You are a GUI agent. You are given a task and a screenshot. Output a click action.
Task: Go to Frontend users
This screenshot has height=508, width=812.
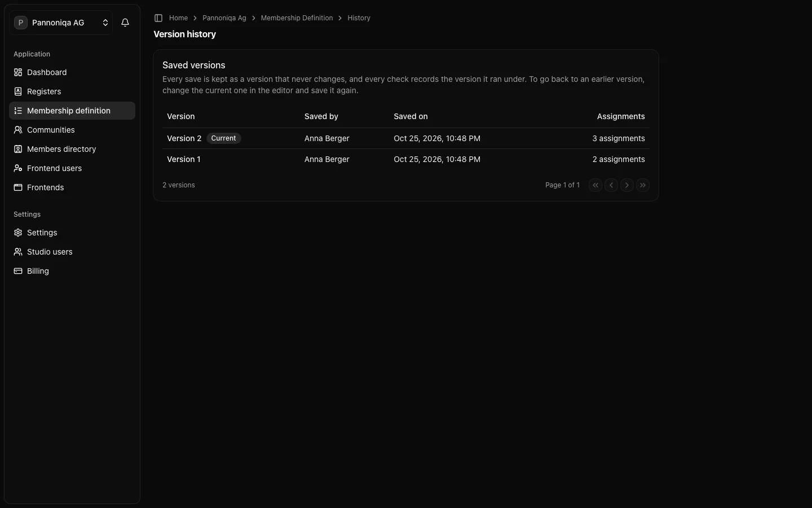[x=72, y=168]
